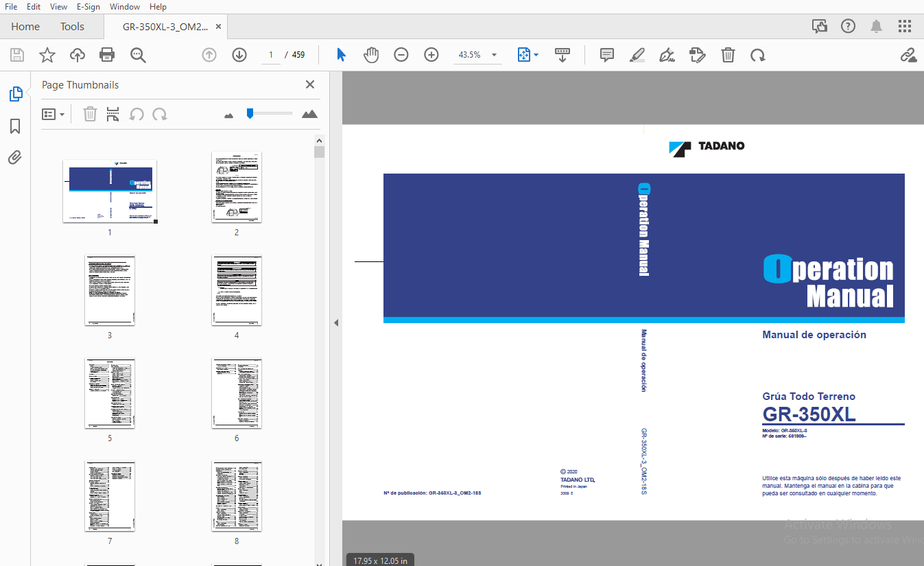The height and width of the screenshot is (566, 924).
Task: Select page 1 thumbnail
Action: coord(110,191)
